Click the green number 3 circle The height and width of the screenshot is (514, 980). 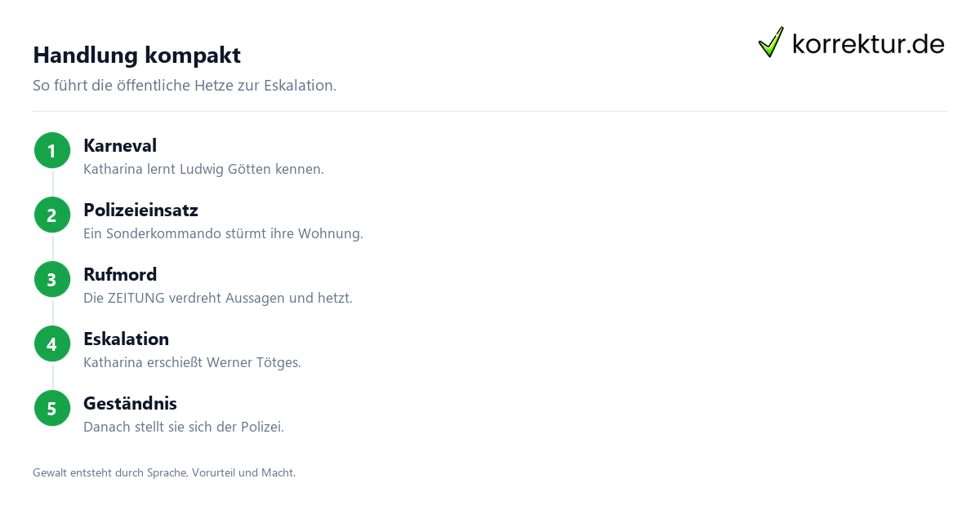tap(52, 280)
